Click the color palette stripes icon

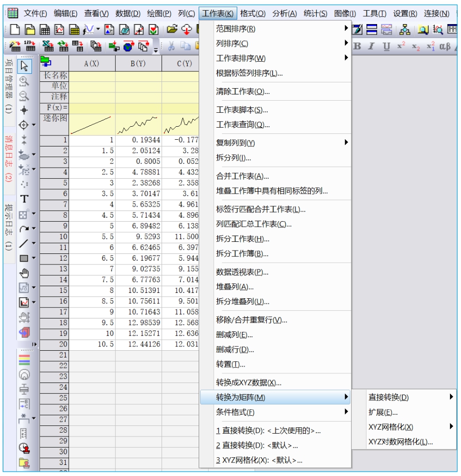pyautogui.click(x=24, y=360)
